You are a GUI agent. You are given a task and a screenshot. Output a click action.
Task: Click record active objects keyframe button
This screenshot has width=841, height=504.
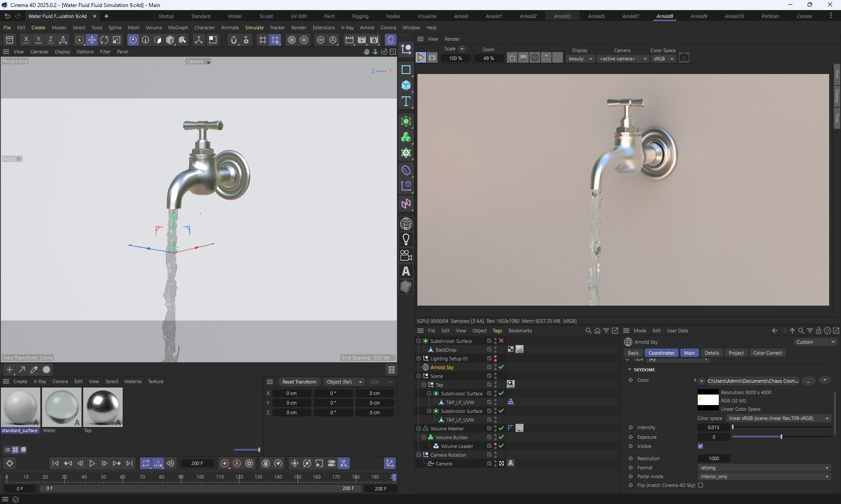pos(224,463)
